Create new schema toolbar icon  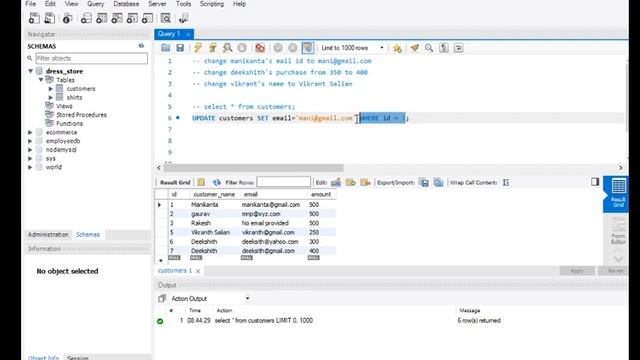coord(86,18)
